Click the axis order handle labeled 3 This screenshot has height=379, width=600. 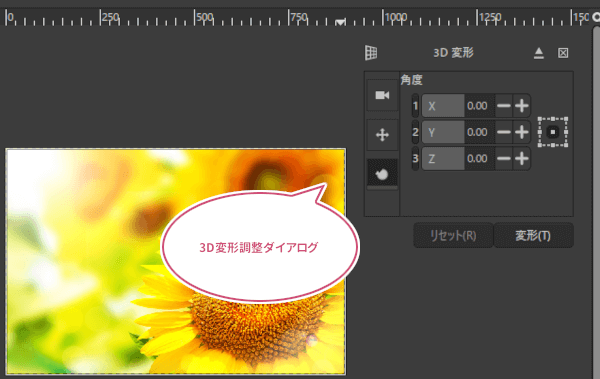415,158
